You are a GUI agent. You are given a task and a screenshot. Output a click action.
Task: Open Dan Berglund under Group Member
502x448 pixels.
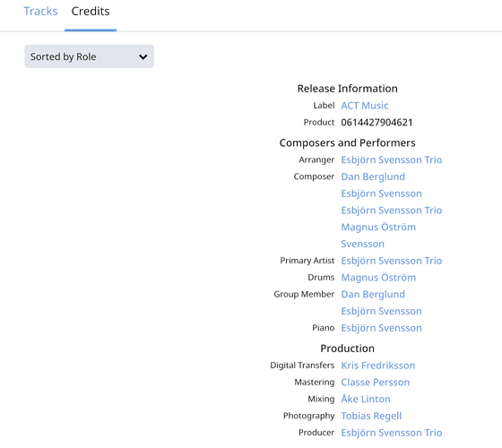[373, 295]
